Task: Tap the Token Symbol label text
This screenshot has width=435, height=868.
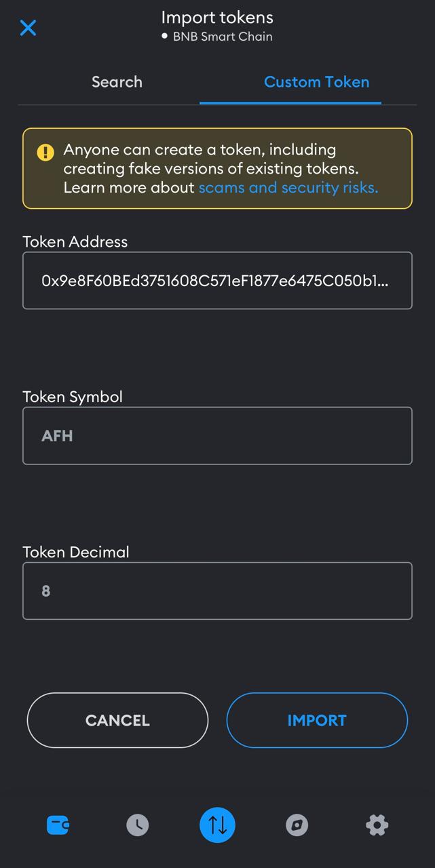Action: click(x=73, y=397)
